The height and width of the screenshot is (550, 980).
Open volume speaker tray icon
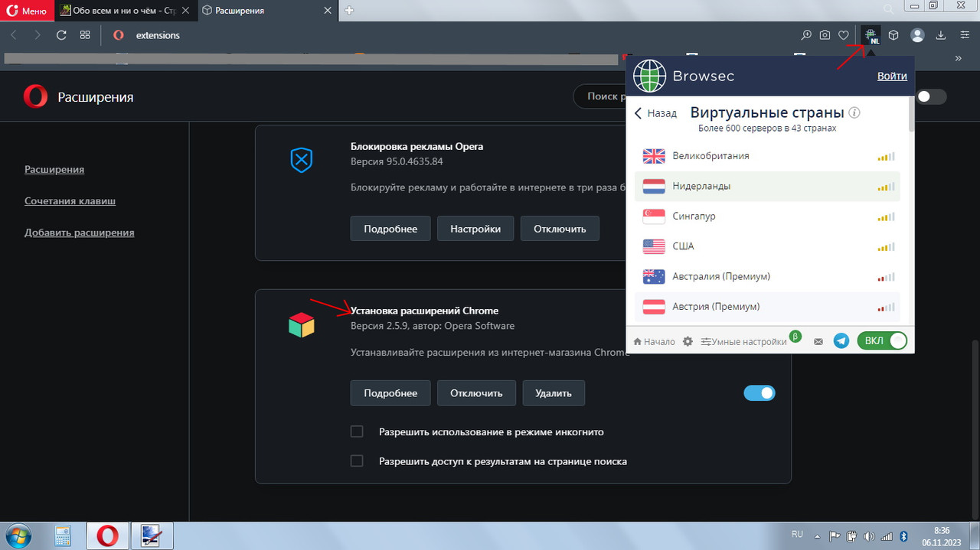pyautogui.click(x=870, y=535)
